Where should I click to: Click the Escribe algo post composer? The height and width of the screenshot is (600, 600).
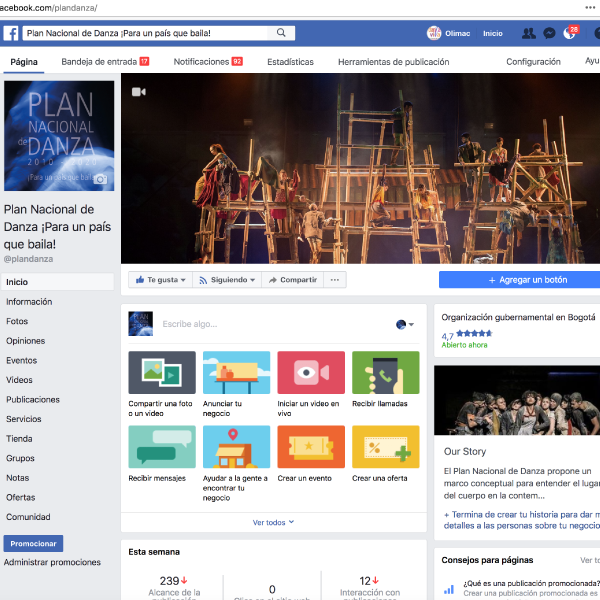189,324
